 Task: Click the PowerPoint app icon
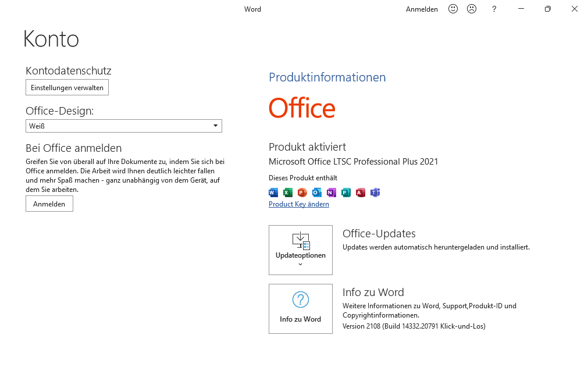[x=302, y=193]
